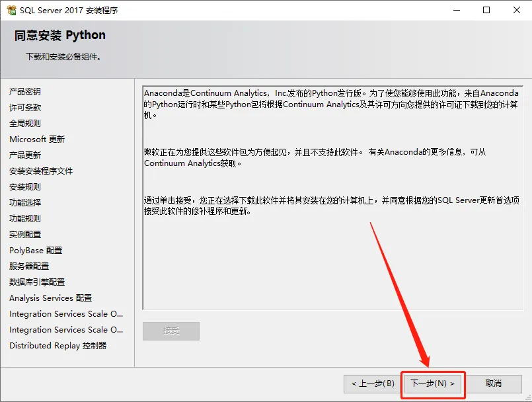Click the greyed 接受 accept button
532x402 pixels.
pos(171,331)
